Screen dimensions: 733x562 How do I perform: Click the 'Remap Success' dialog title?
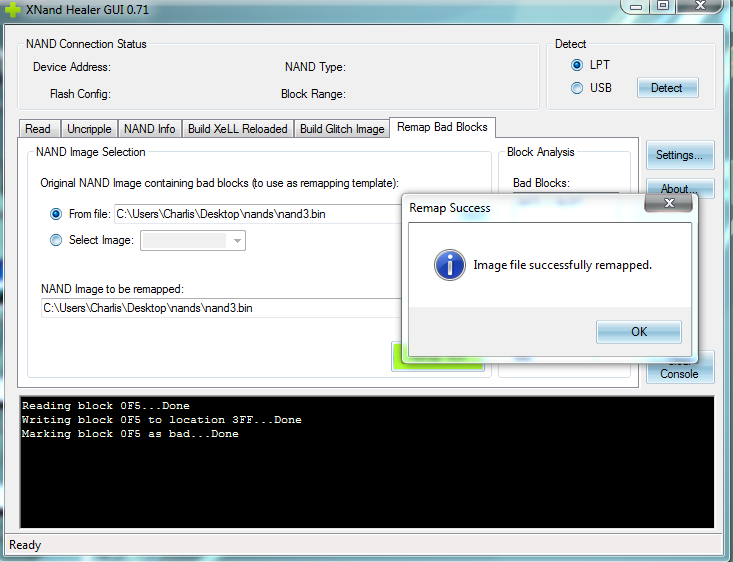(x=449, y=208)
